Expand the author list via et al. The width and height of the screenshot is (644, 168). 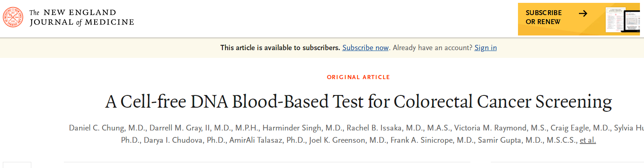(587, 140)
